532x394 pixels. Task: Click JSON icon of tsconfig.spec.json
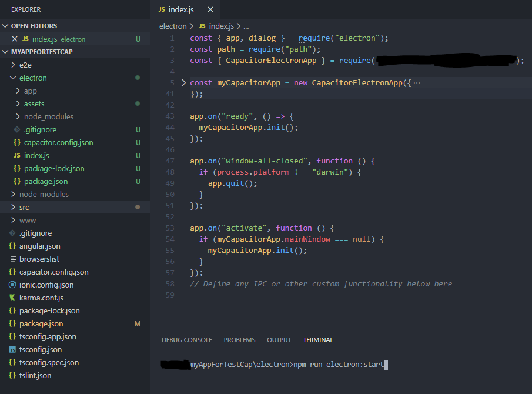[x=12, y=362]
